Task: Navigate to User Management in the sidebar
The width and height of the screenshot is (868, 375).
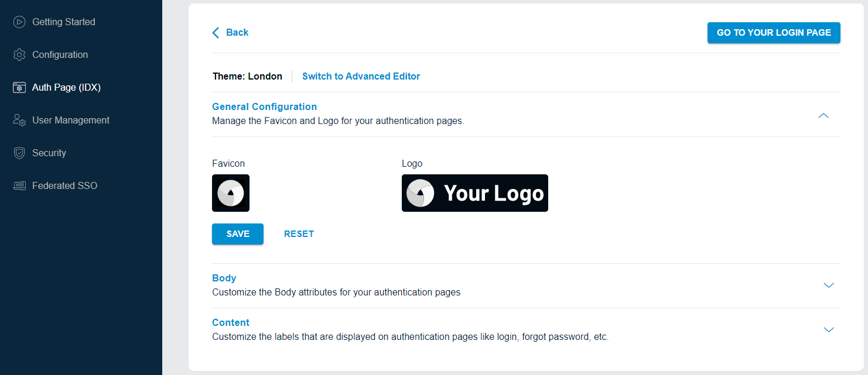Action: click(x=71, y=120)
